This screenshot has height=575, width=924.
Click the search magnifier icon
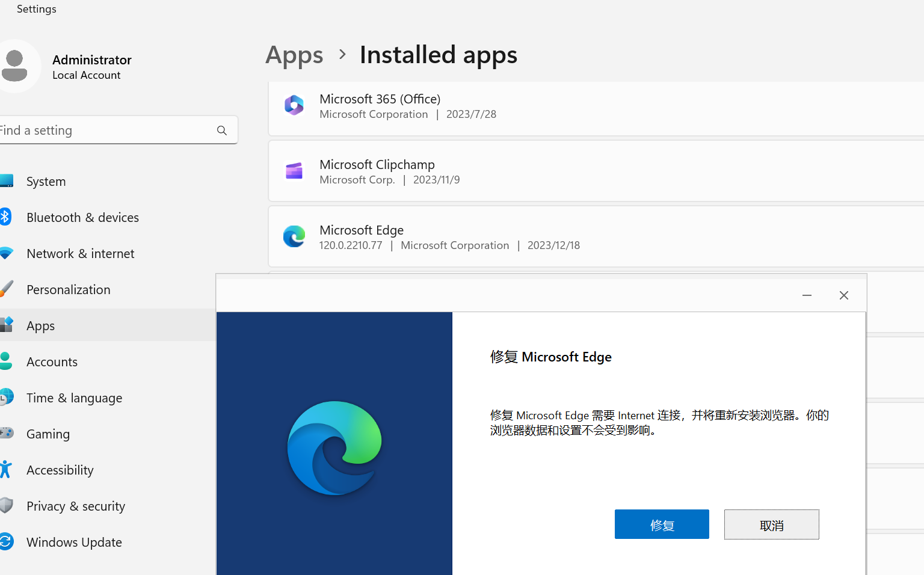pos(222,131)
